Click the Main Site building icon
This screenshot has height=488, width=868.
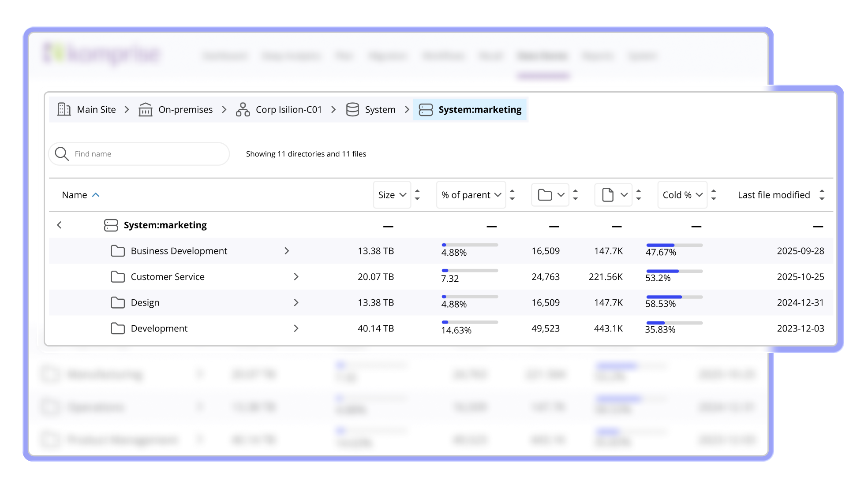tap(64, 109)
